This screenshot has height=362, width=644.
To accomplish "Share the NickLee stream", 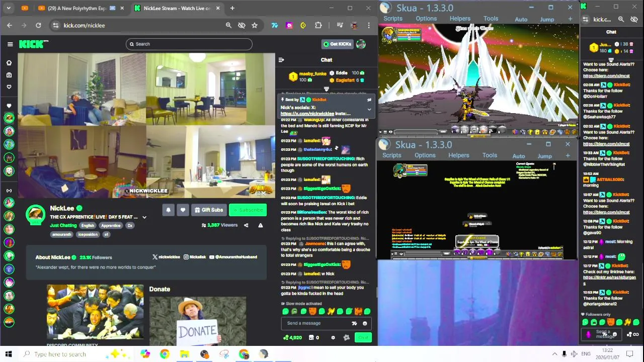I will click(246, 225).
